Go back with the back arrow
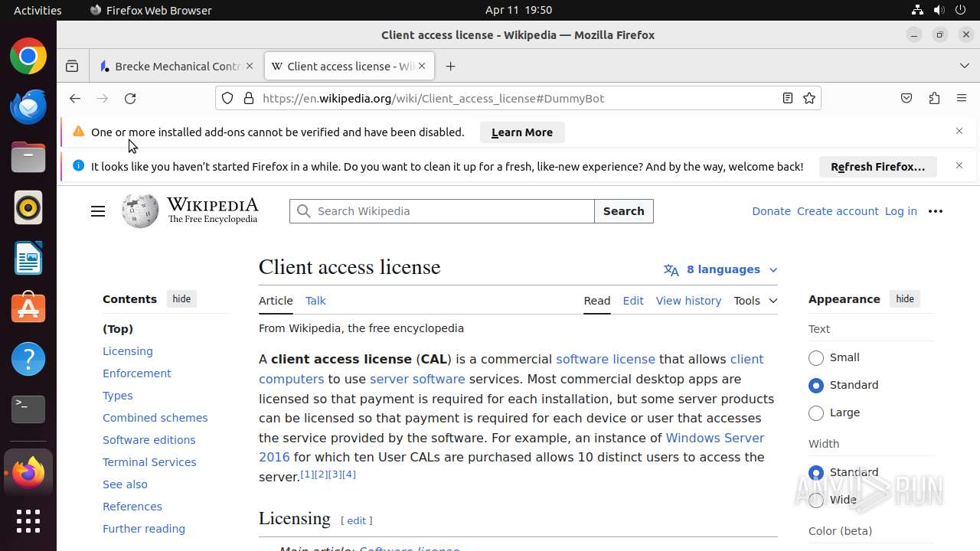980x551 pixels. pyautogui.click(x=74, y=99)
